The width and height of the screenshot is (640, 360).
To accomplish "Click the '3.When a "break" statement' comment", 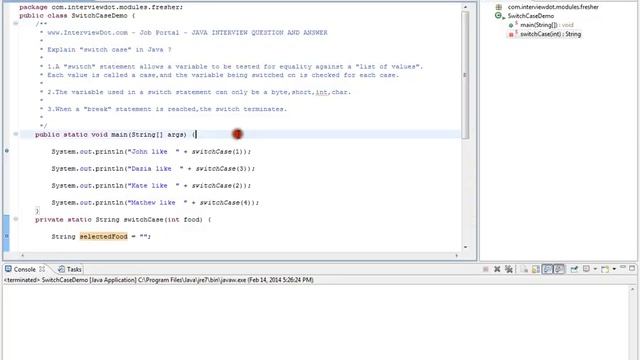I will (x=167, y=109).
